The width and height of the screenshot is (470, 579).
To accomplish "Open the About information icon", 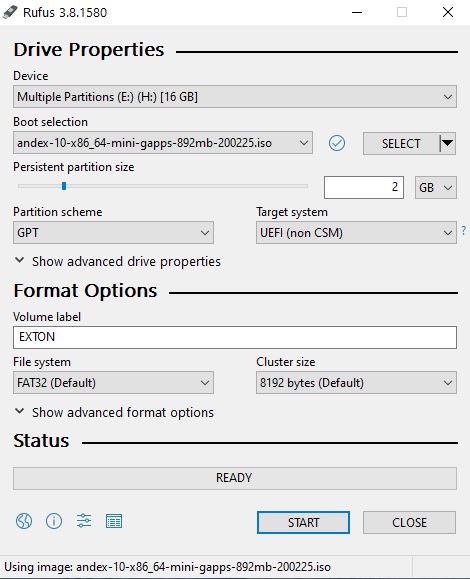I will coord(54,521).
